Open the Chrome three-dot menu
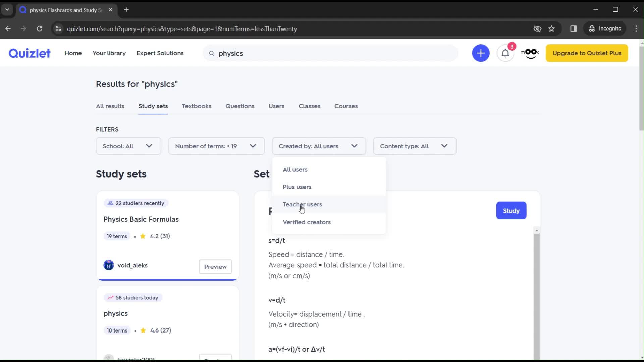The width and height of the screenshot is (644, 362). click(x=636, y=28)
